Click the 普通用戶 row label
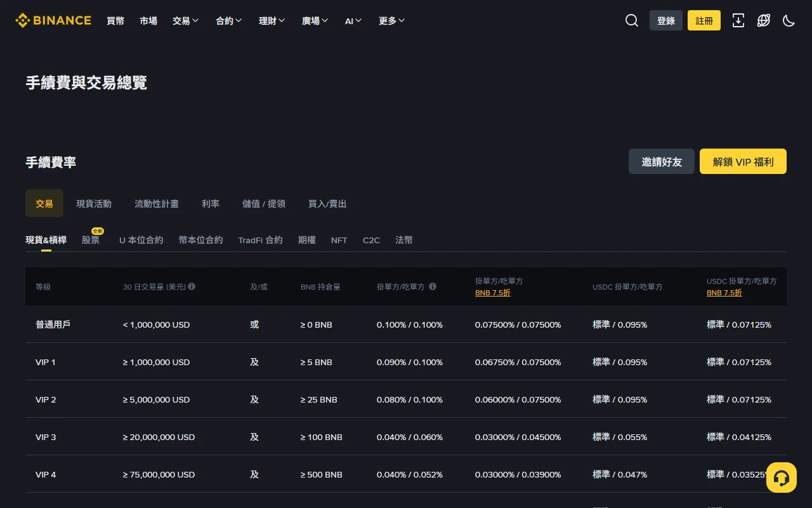 [x=53, y=324]
